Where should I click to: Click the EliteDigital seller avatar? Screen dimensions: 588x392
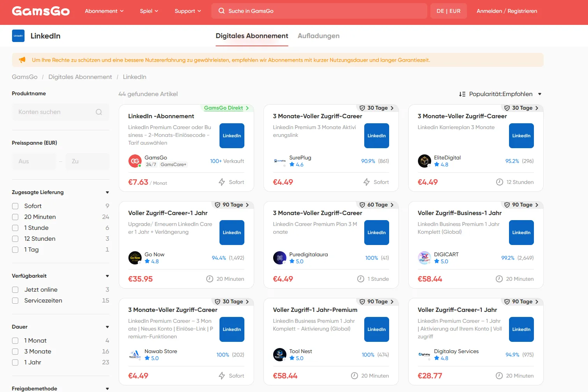pos(425,161)
